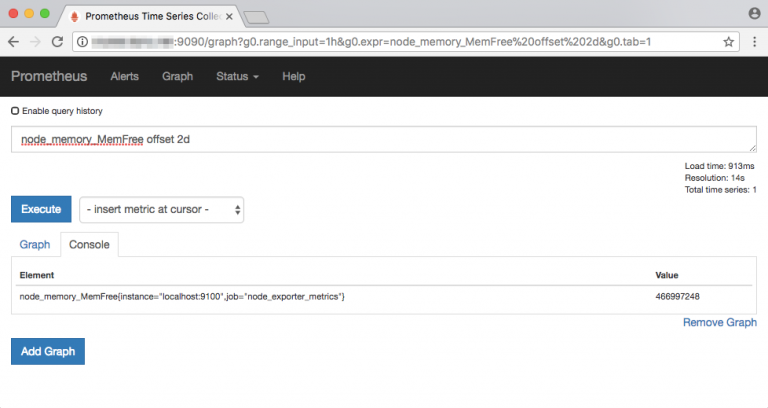768x408 pixels.
Task: Click the query expression input field
Action: click(383, 139)
